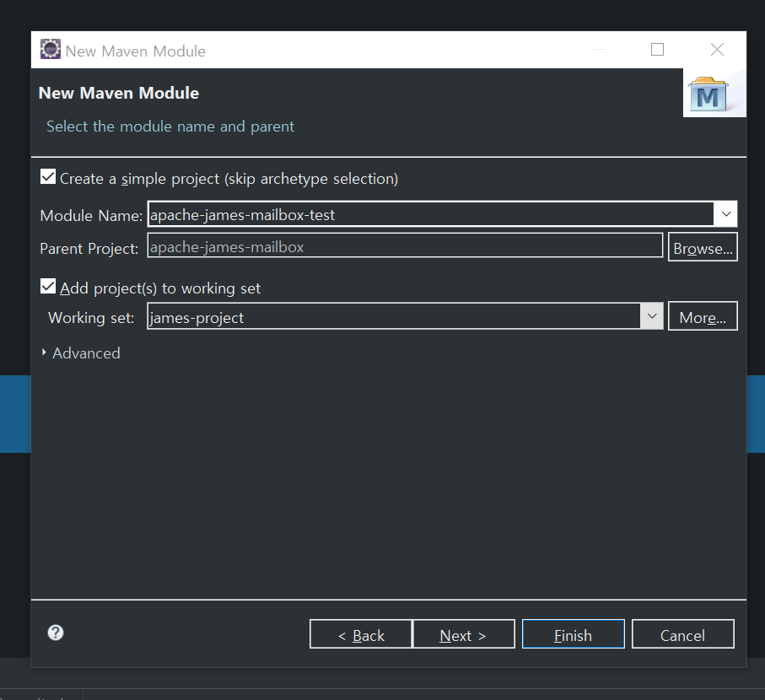Uncheck Create a simple project checkbox

click(x=48, y=176)
